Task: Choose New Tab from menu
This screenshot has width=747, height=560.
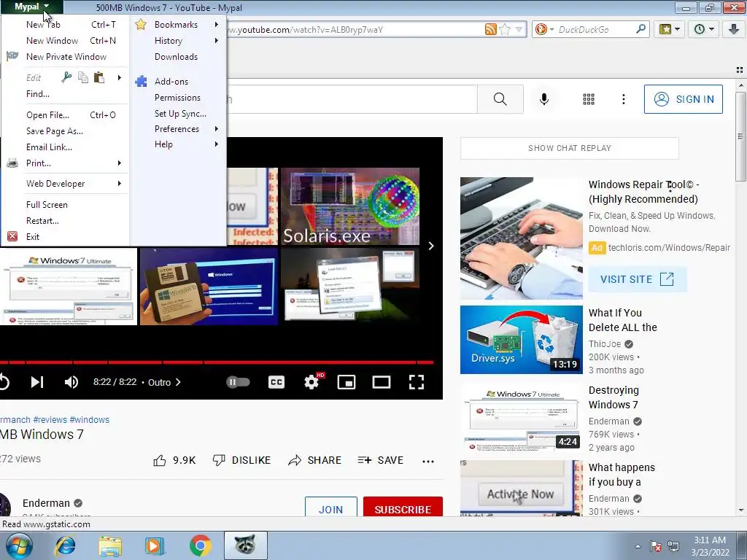Action: (x=66, y=25)
